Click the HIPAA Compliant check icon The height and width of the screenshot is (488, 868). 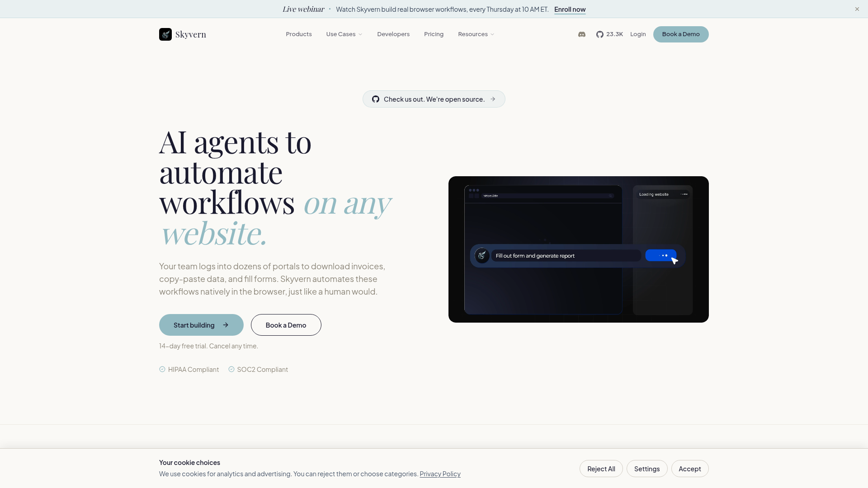point(162,369)
